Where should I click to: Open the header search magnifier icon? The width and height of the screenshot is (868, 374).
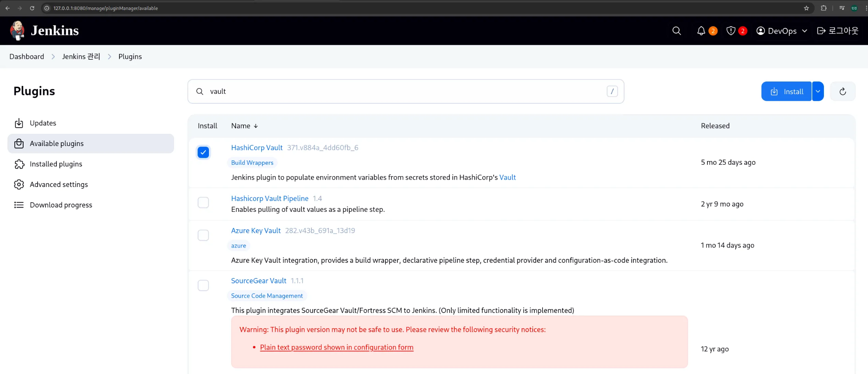(677, 31)
